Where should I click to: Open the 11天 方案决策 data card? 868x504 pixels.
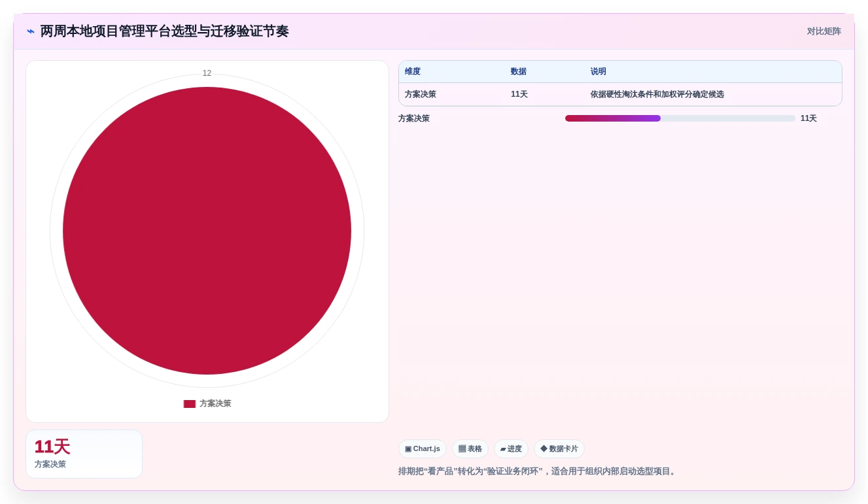(84, 454)
